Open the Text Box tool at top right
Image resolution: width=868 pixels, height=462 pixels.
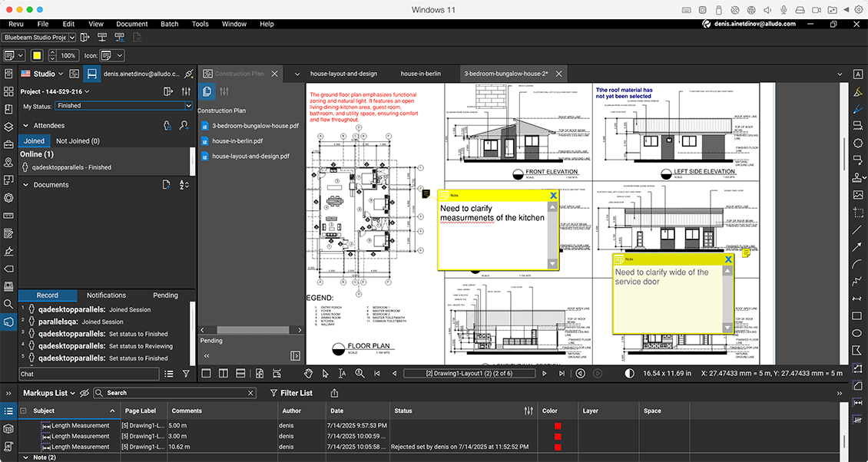[x=857, y=74]
